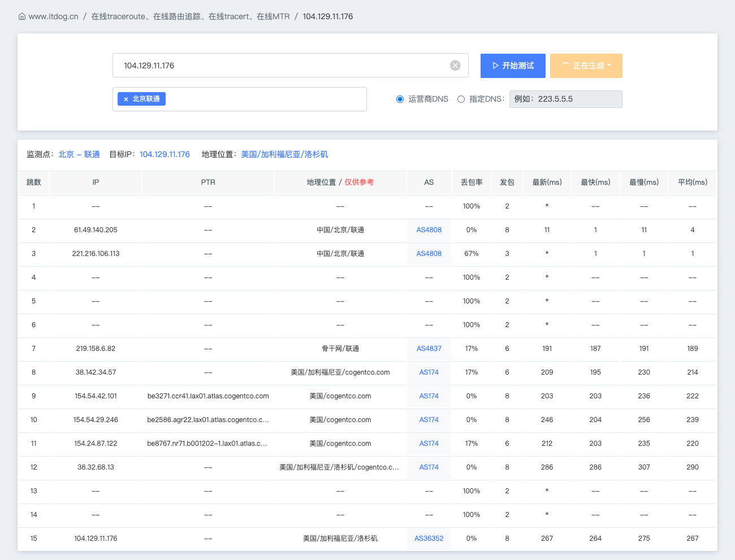
Task: Open the 正在生成 dropdown button
Action: coord(586,66)
